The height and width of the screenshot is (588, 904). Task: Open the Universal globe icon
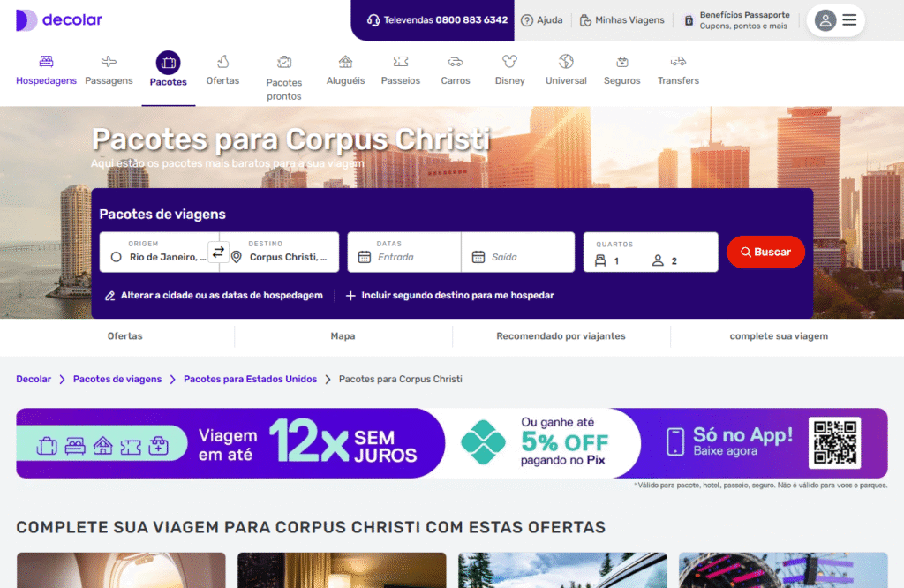(x=566, y=61)
